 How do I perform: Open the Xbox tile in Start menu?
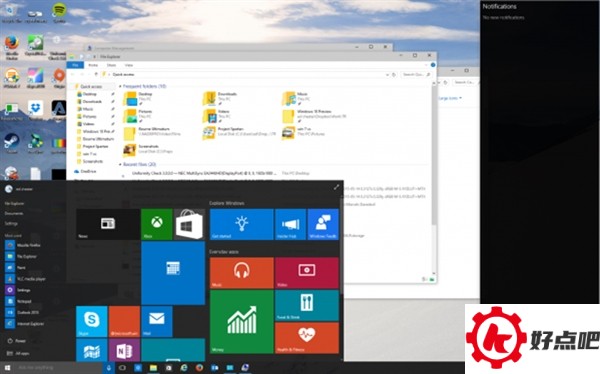(157, 224)
